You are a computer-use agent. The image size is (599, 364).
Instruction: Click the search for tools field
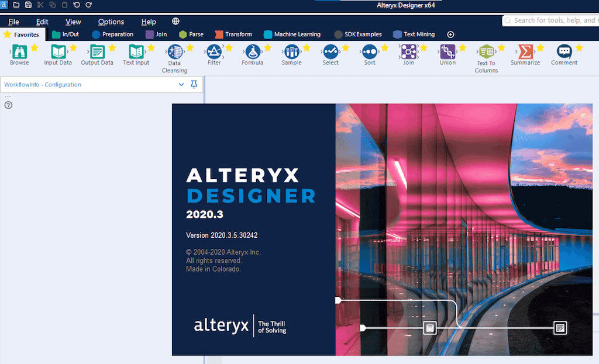click(x=550, y=20)
